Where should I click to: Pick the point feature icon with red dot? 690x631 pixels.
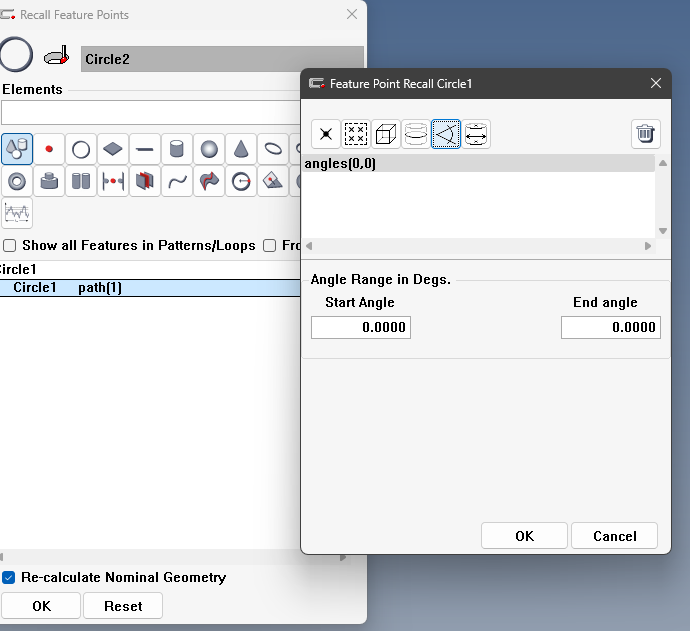point(49,150)
